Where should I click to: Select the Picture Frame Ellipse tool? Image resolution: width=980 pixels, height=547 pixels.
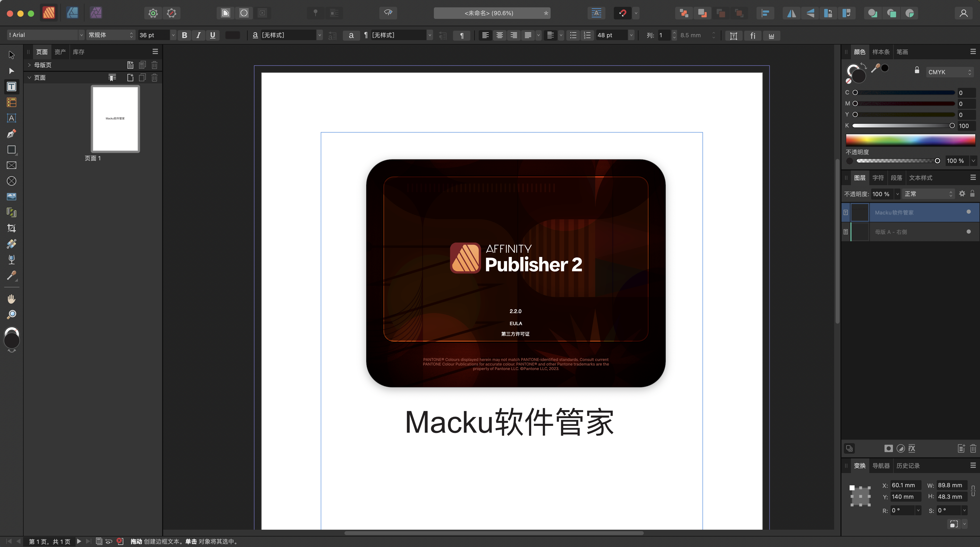pyautogui.click(x=12, y=181)
